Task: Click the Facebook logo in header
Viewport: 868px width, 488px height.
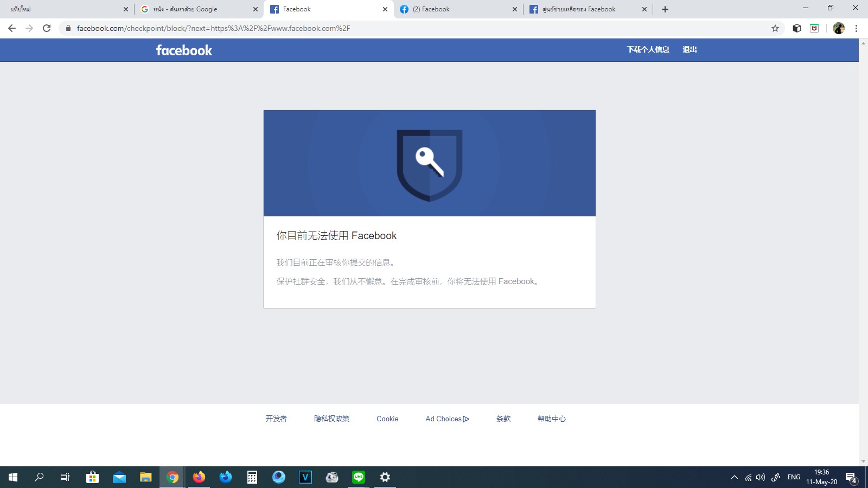Action: (184, 50)
